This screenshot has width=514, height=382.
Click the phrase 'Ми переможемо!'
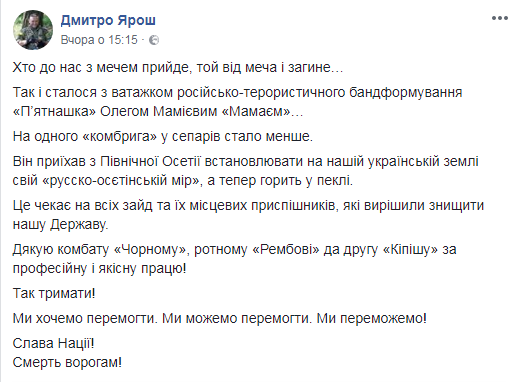click(x=371, y=318)
